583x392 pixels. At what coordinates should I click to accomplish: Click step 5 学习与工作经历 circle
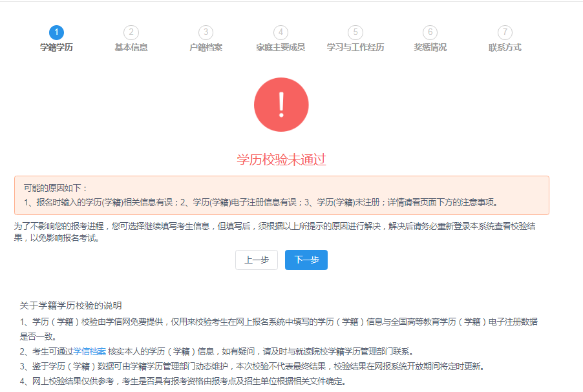tap(355, 32)
